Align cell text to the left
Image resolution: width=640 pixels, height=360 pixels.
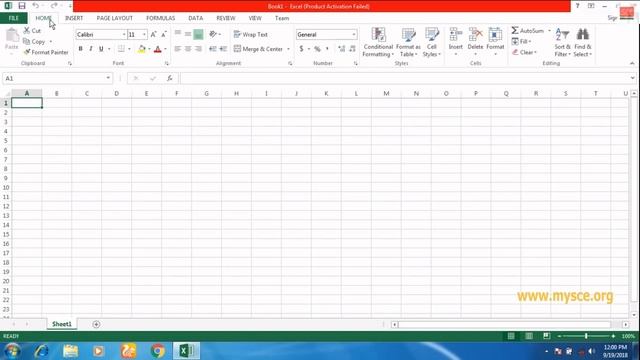[x=178, y=49]
